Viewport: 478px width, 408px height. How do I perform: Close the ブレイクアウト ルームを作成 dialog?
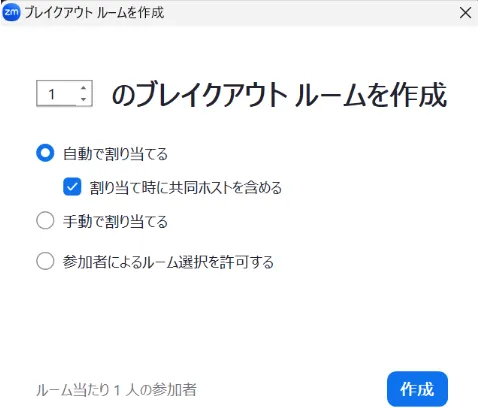click(x=465, y=13)
